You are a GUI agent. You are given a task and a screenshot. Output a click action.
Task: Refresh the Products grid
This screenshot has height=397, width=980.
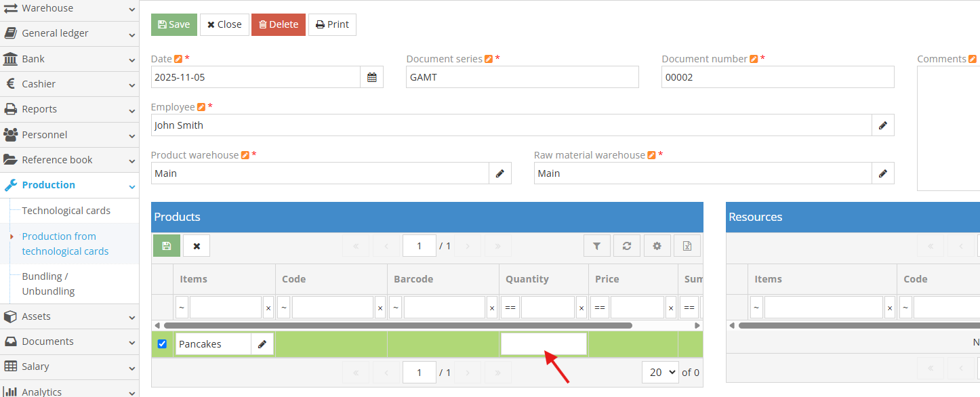(x=626, y=245)
